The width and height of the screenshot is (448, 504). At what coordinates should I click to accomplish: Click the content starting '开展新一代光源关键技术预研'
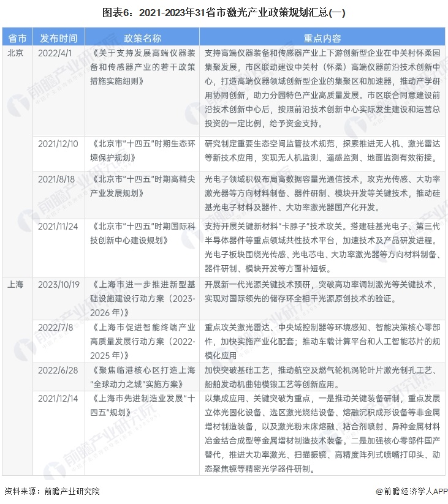click(322, 291)
